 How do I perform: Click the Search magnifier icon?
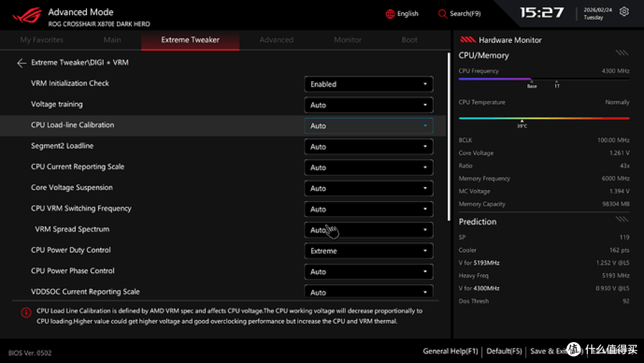point(442,14)
